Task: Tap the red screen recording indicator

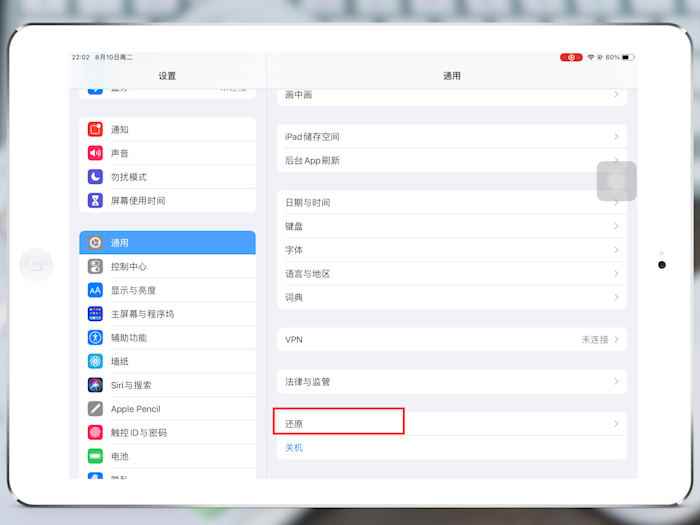Action: (571, 57)
